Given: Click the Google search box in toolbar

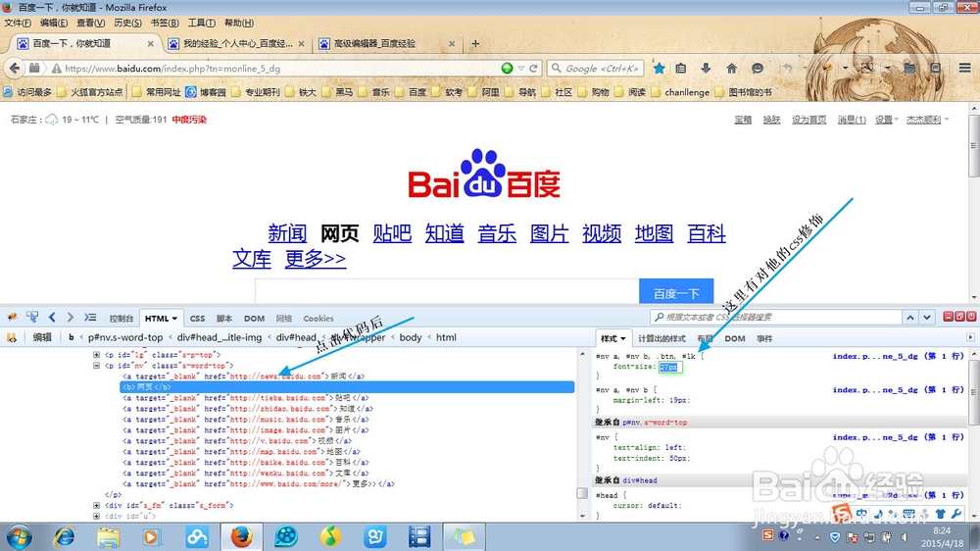Looking at the screenshot, I should 595,69.
